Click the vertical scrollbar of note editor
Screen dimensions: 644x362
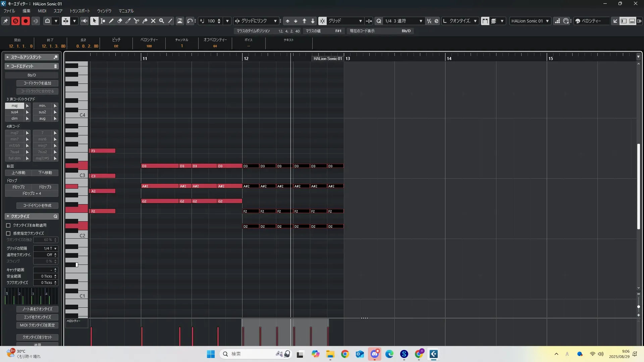638,186
